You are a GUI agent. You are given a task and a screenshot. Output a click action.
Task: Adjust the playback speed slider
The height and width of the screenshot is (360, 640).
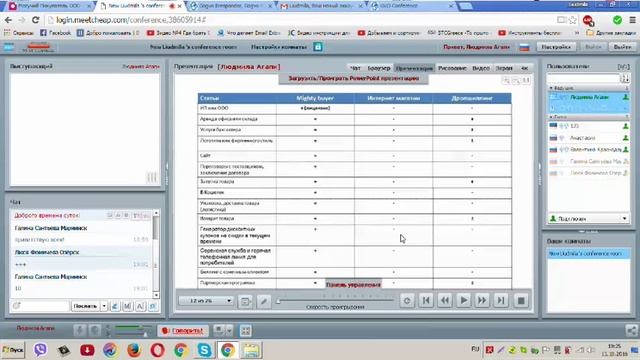278,301
